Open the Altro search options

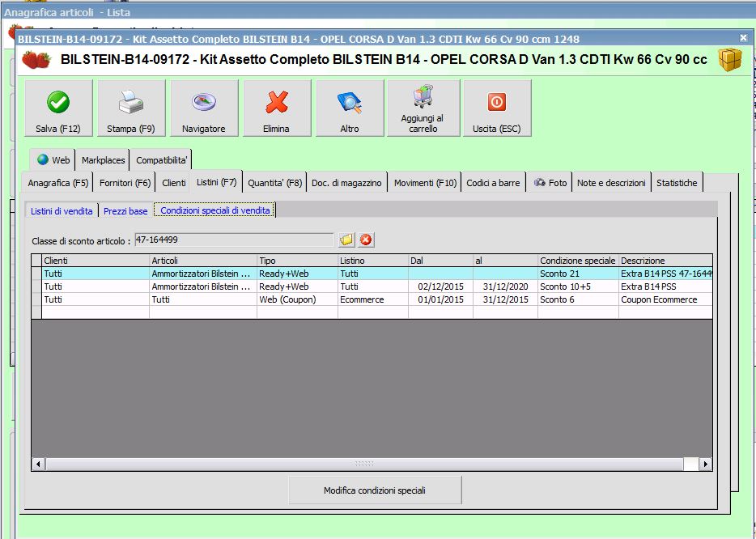pyautogui.click(x=350, y=108)
